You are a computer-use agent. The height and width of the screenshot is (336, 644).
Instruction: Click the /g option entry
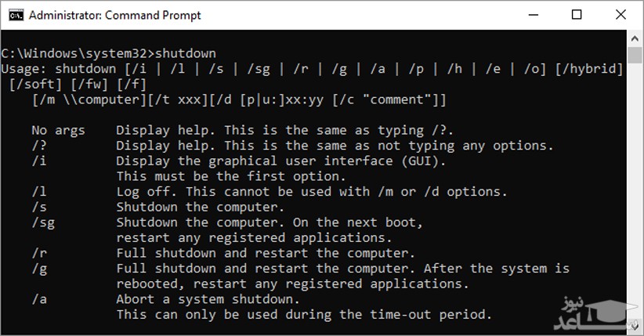point(38,269)
